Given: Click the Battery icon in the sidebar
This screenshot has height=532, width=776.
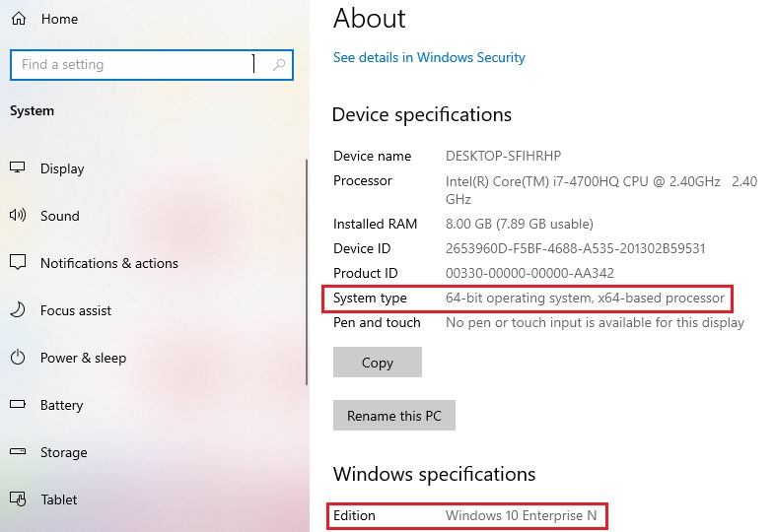Looking at the screenshot, I should tap(18, 405).
